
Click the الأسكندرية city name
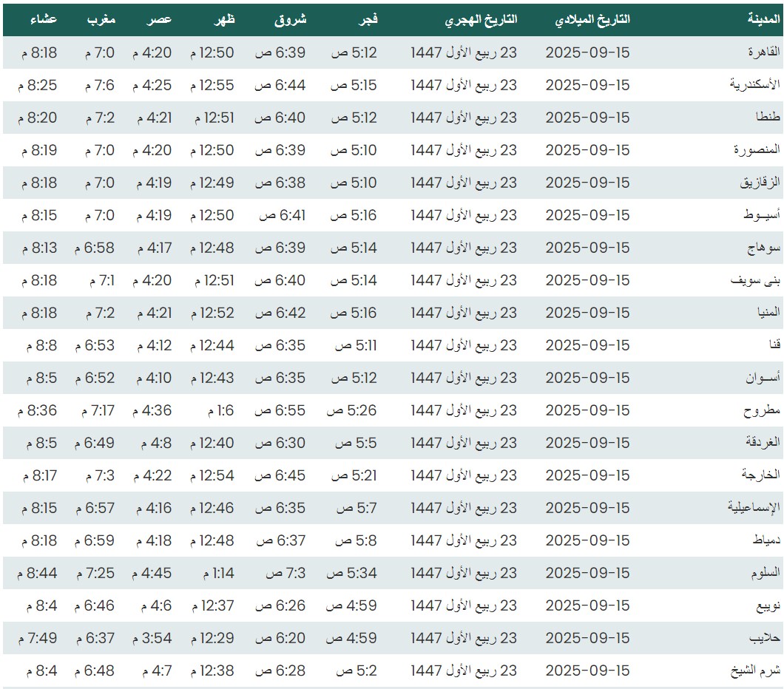(x=754, y=85)
